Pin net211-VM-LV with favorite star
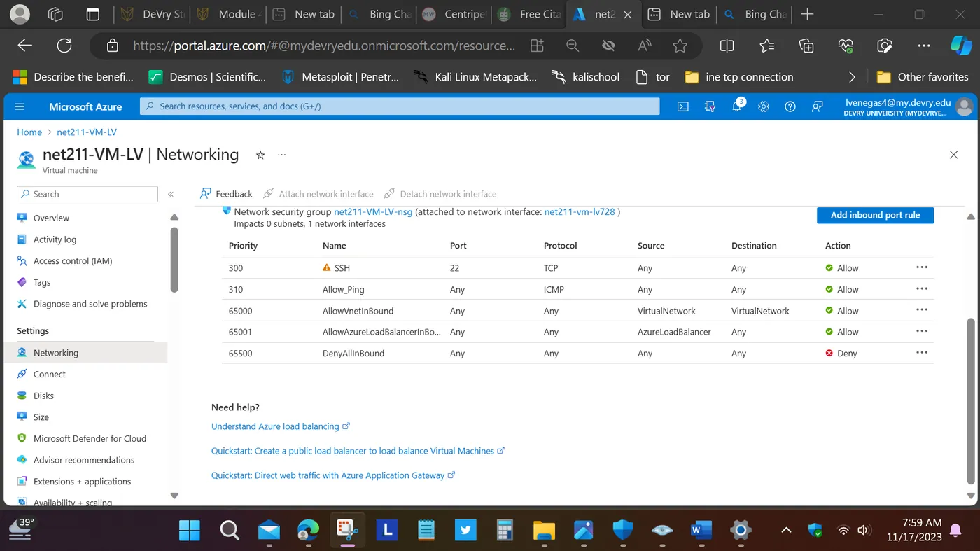Screen dimensions: 980x551 [x=260, y=155]
